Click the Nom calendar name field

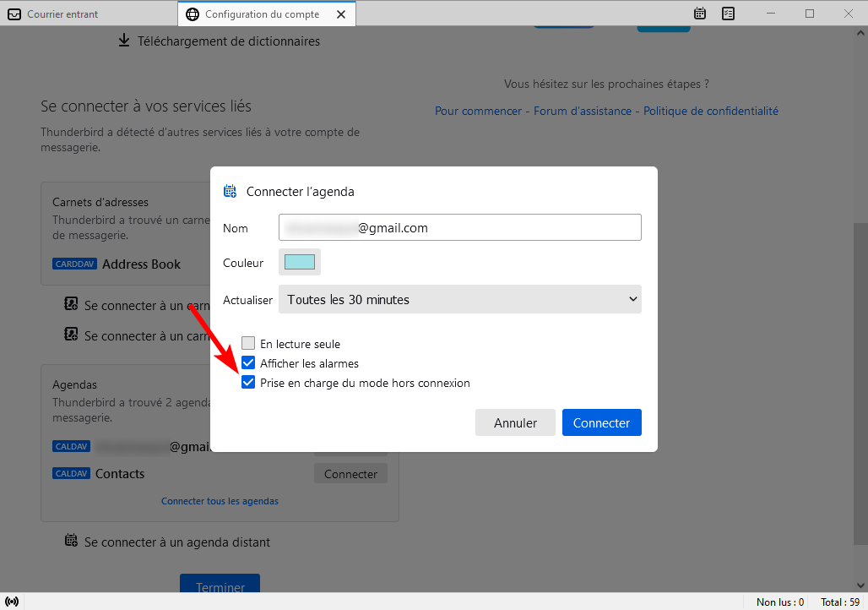pyautogui.click(x=459, y=227)
